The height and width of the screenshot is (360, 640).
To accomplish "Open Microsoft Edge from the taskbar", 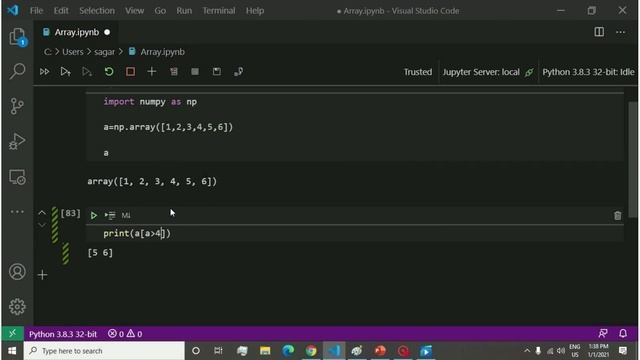I will pyautogui.click(x=288, y=351).
